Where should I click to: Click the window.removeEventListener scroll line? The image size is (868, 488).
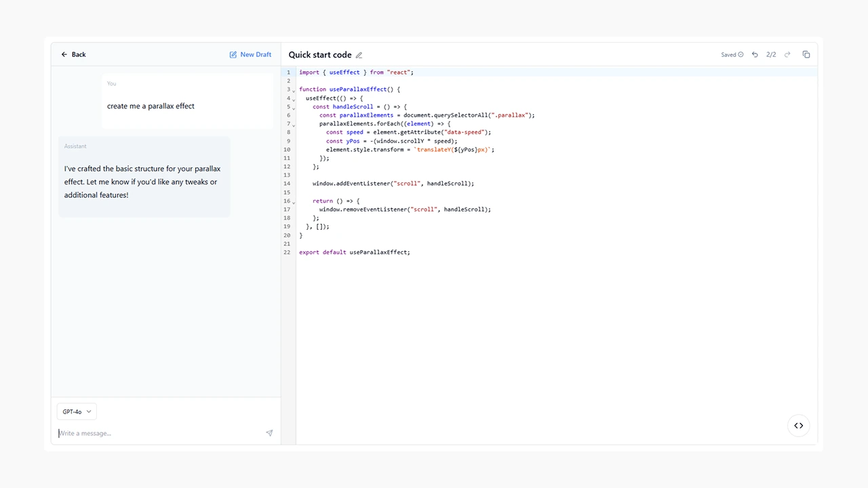click(405, 209)
